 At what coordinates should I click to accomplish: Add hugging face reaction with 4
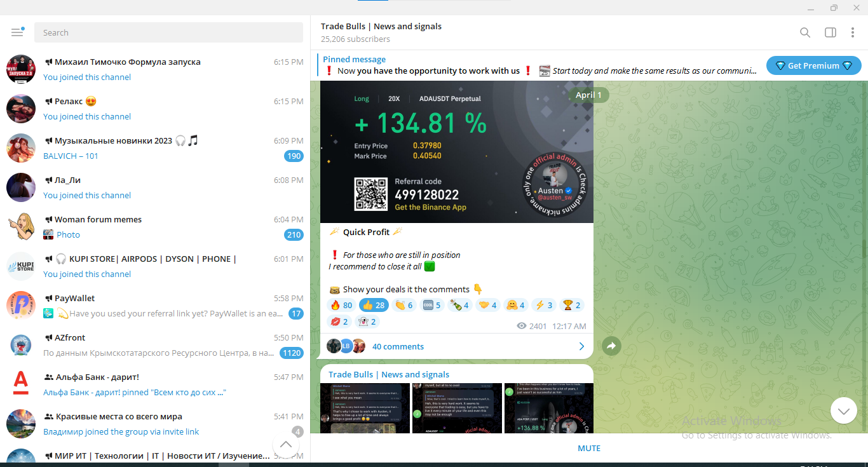click(x=515, y=305)
